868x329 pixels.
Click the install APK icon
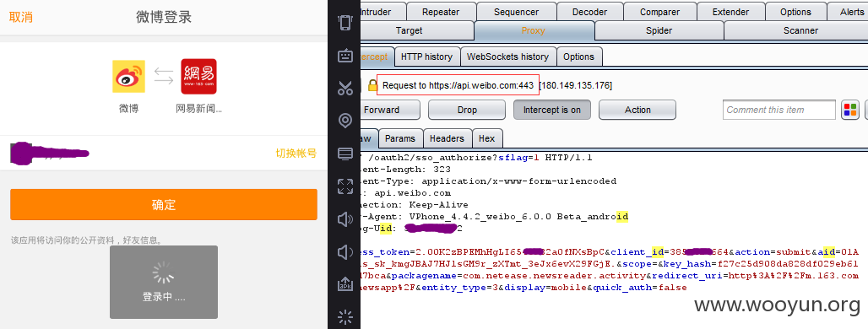tap(344, 284)
